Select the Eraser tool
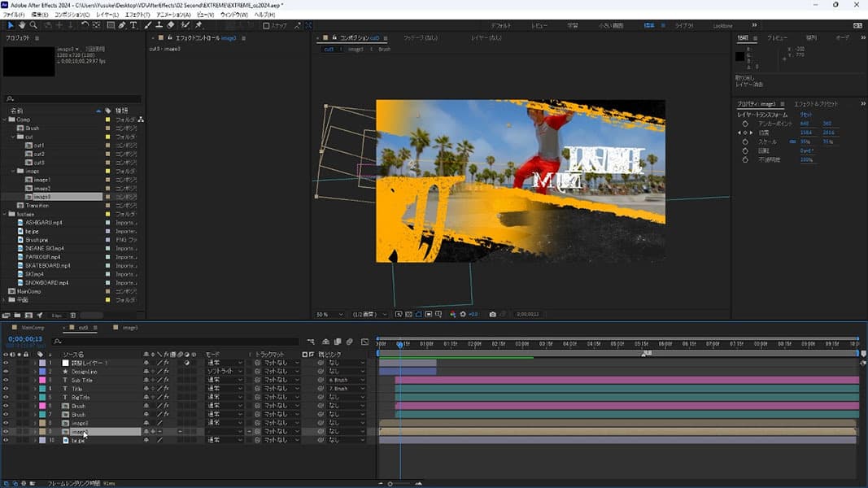 click(171, 25)
